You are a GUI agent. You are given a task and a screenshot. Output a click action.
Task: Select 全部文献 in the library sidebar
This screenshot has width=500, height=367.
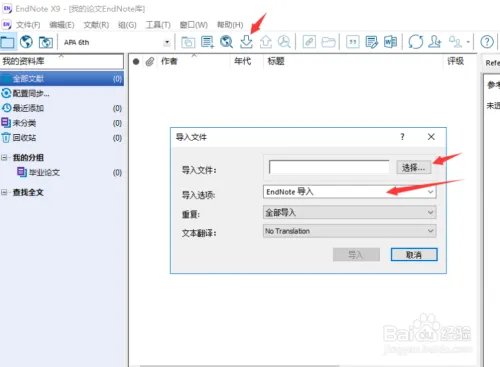(x=62, y=79)
